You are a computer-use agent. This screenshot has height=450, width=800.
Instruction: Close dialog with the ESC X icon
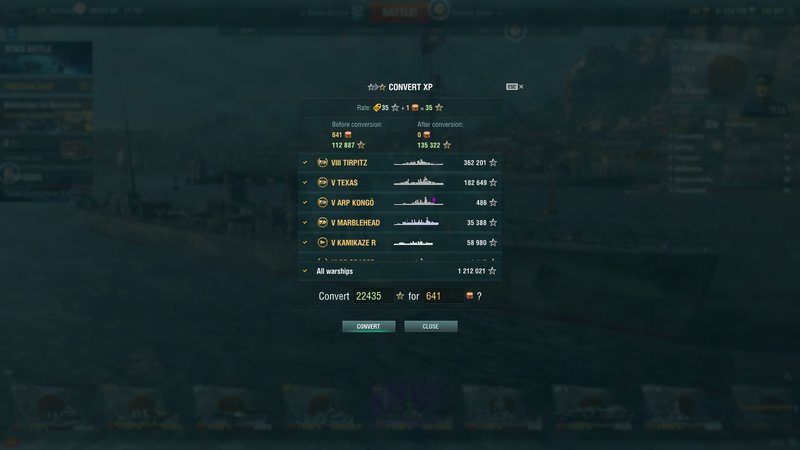click(x=515, y=87)
